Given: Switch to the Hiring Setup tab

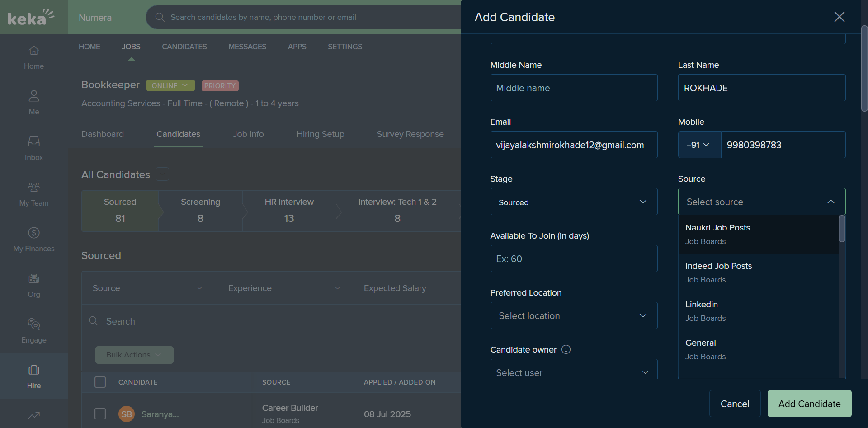Looking at the screenshot, I should 320,134.
